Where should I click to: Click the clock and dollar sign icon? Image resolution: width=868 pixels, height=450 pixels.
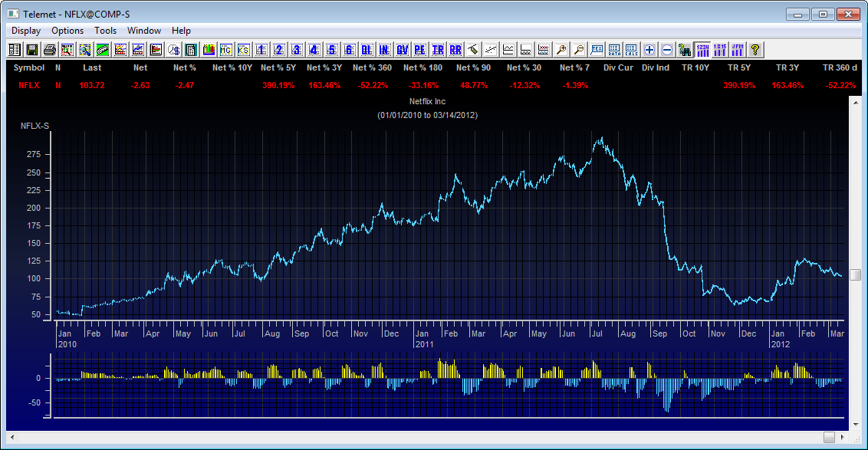(x=173, y=50)
